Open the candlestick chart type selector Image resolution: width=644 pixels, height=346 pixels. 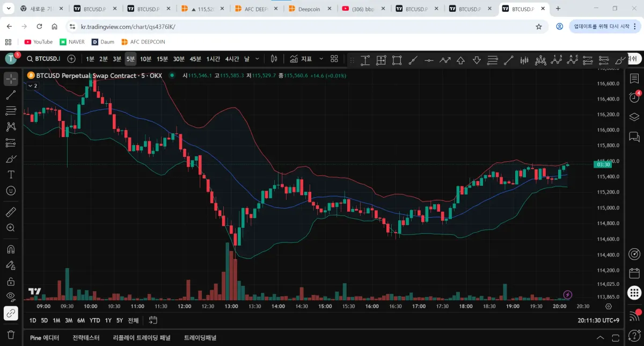click(x=274, y=59)
